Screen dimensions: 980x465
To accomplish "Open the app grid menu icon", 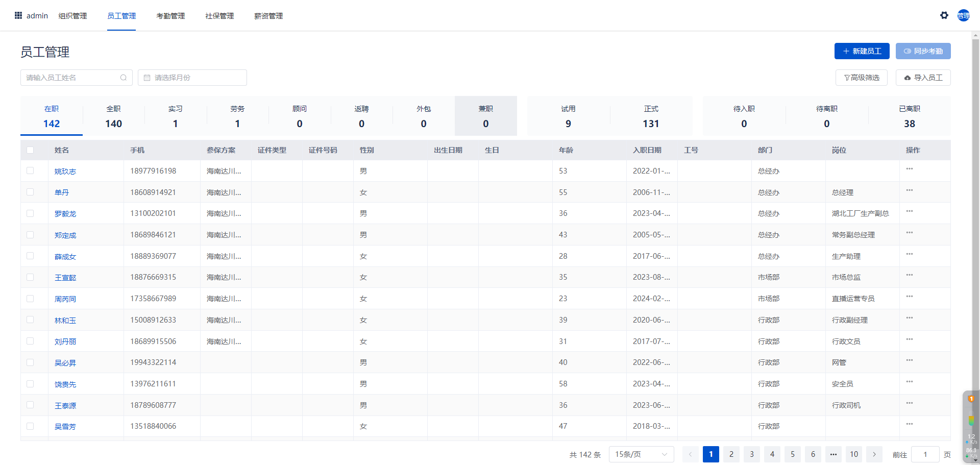I will tap(18, 15).
